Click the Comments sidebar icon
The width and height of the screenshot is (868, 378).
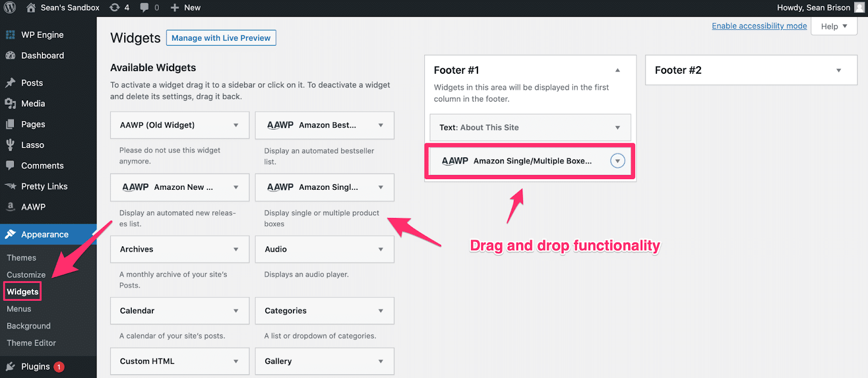tap(10, 165)
